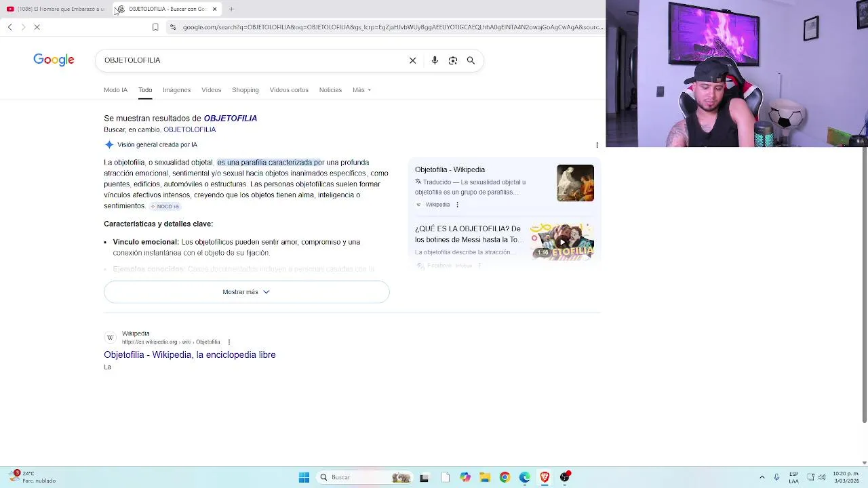Viewport: 868px width, 488px height.
Task: Open Copilot from taskbar
Action: (x=465, y=477)
